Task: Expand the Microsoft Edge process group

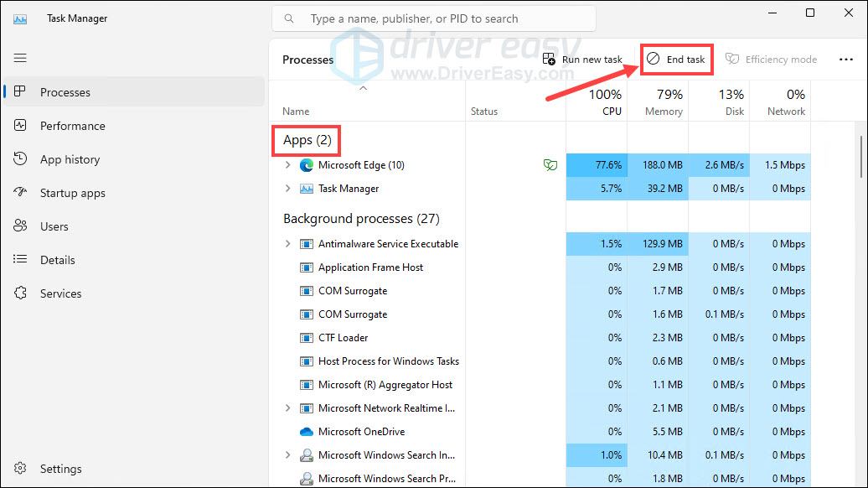Action: pyautogui.click(x=289, y=165)
